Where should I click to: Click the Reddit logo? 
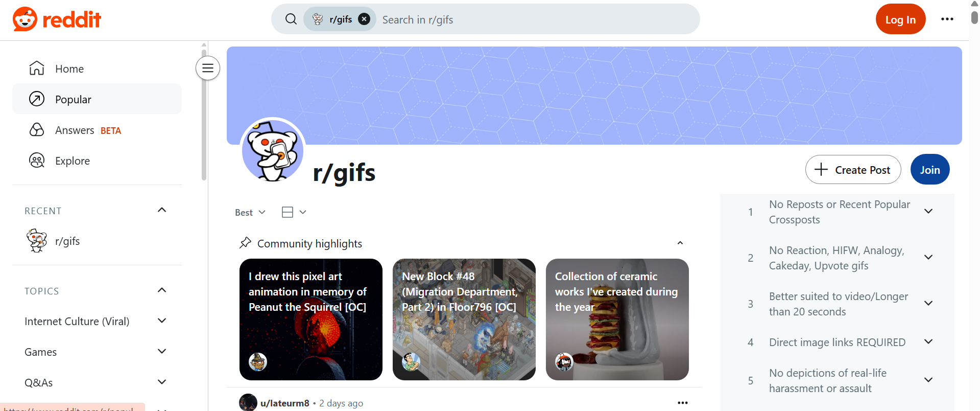click(x=57, y=19)
